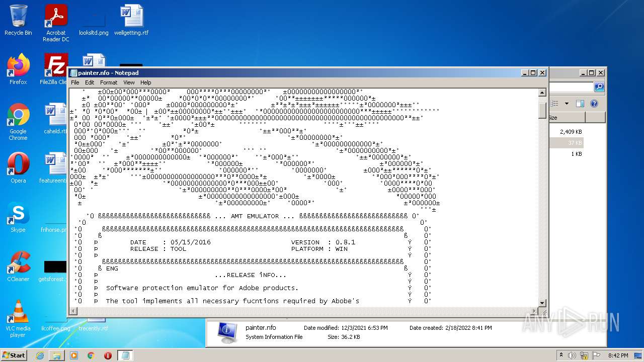Open Notepad's Help menu
Viewport: 644px width, 362px height.
click(145, 82)
